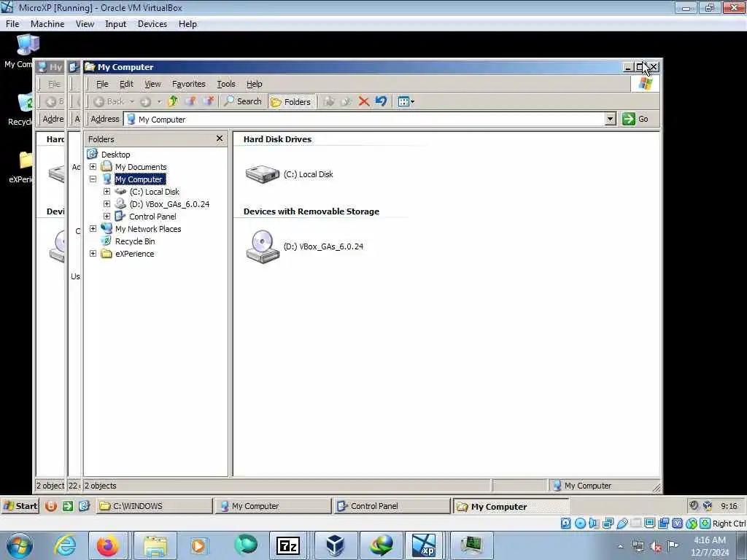
Task: Select My Documents in folder tree
Action: pos(141,167)
